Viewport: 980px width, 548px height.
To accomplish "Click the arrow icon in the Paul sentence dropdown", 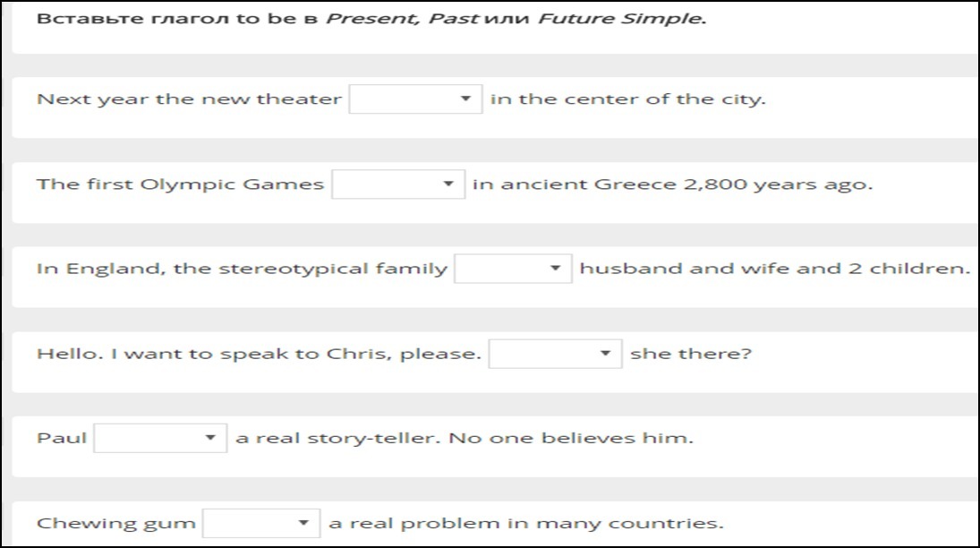I will (210, 438).
